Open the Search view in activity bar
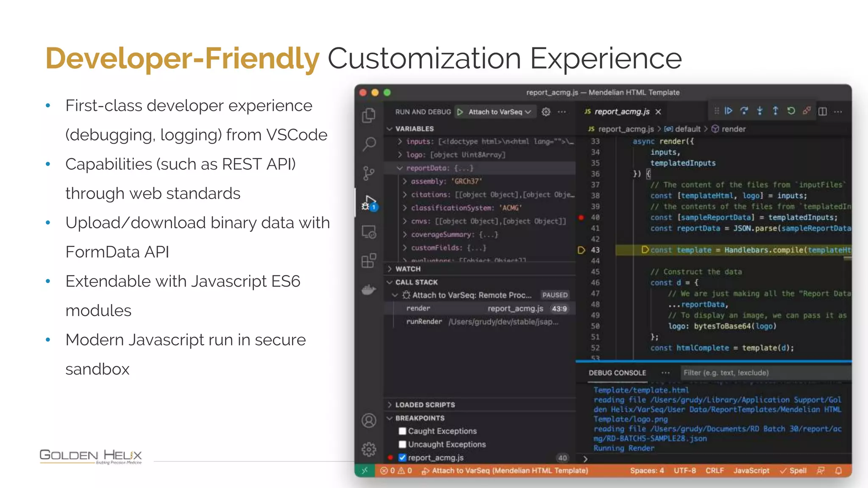868x488 pixels. coord(369,144)
